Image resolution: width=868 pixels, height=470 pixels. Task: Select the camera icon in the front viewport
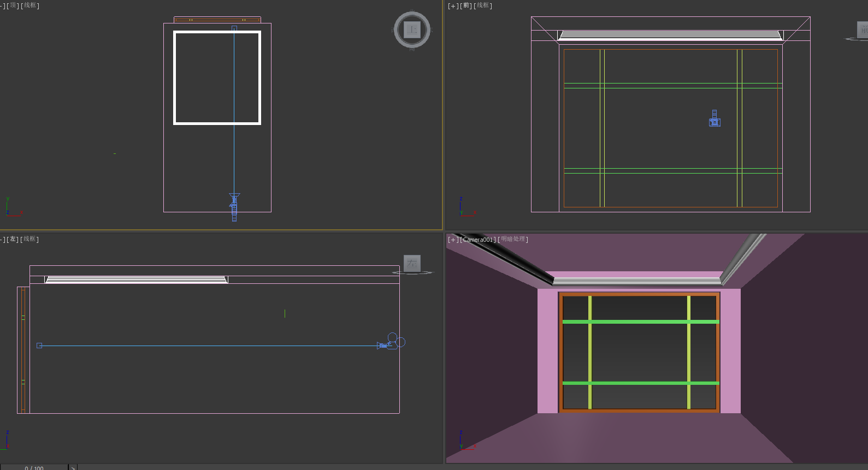(x=715, y=118)
